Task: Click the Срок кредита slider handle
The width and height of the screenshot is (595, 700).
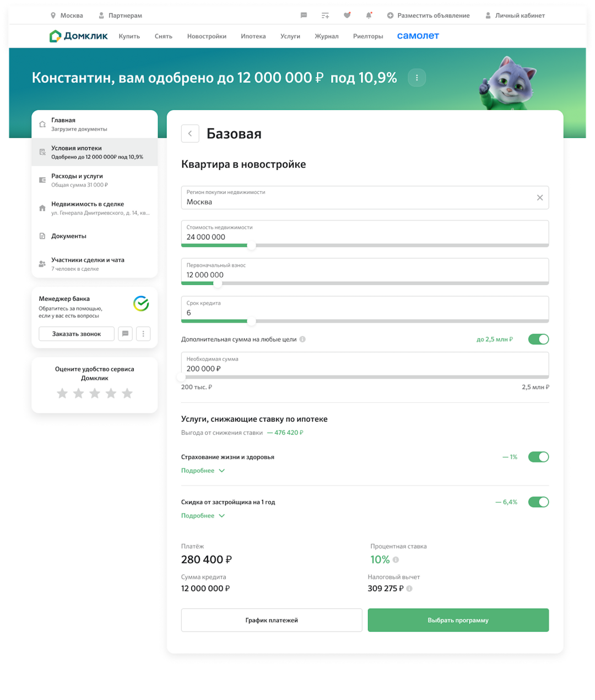Action: tap(251, 321)
